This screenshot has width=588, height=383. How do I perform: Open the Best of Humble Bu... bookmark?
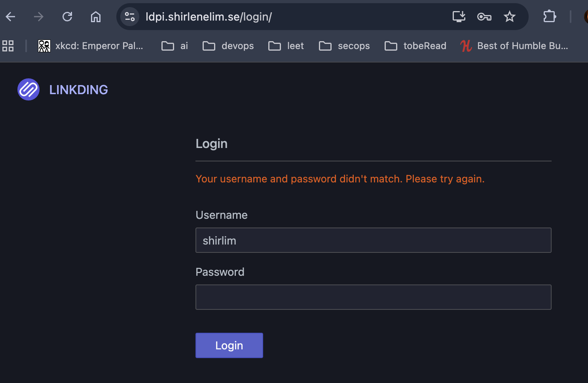click(x=514, y=46)
